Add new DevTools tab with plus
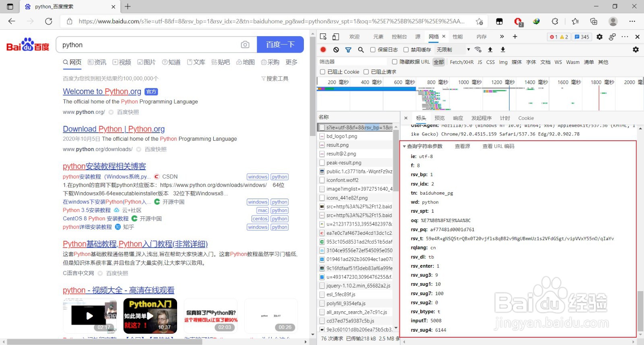Viewport: 644px width, 345px height. coord(515,37)
